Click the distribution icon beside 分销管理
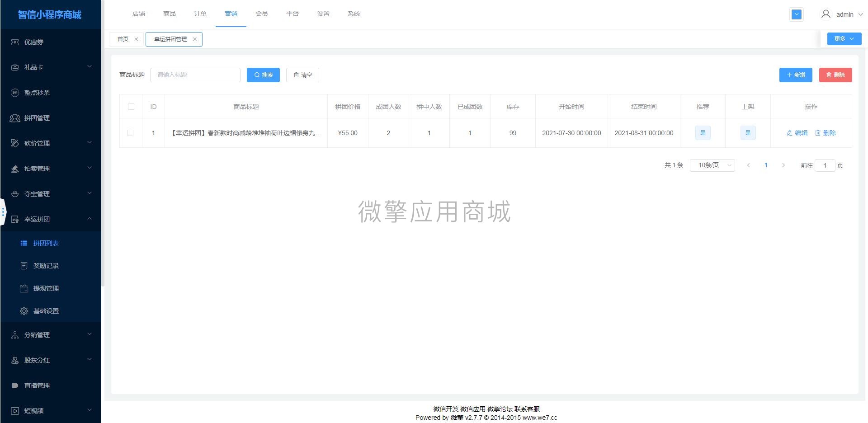Screen dimensions: 868x423 tap(15, 335)
